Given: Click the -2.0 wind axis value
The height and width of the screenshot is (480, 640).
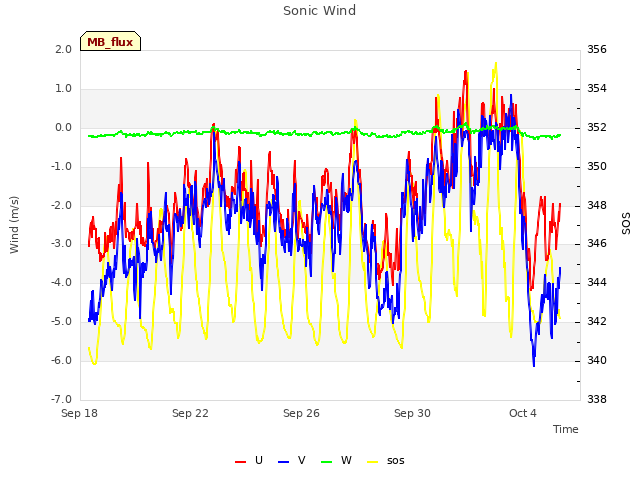Looking at the screenshot, I should pyautogui.click(x=61, y=205).
